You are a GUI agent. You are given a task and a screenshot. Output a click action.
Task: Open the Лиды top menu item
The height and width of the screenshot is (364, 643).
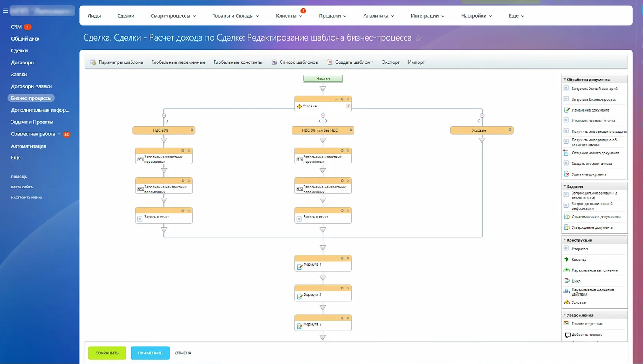94,16
